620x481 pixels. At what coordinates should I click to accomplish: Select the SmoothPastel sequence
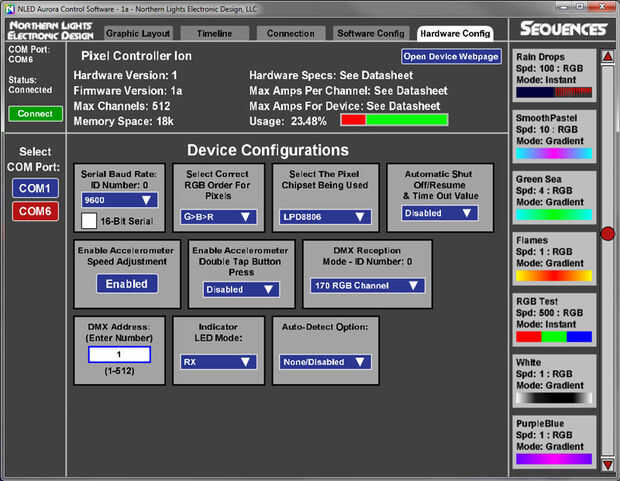click(x=554, y=136)
